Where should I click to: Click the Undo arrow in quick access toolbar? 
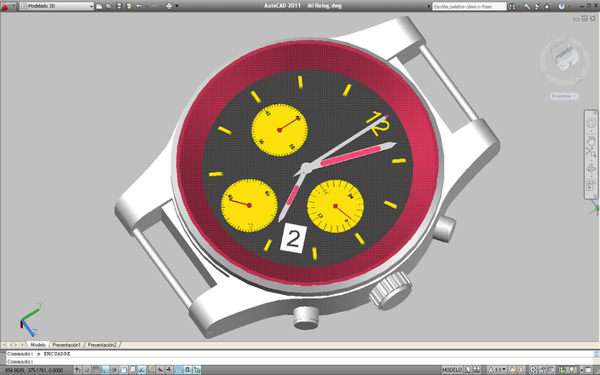139,6
